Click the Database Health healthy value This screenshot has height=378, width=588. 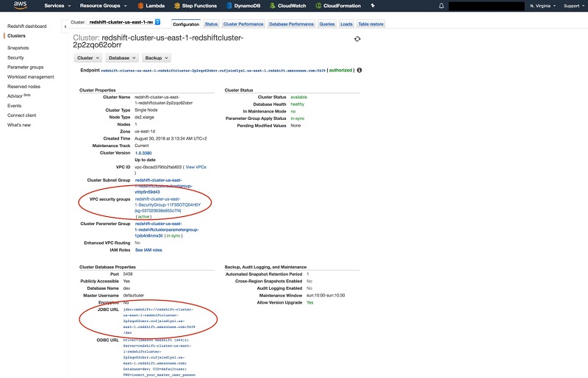298,104
